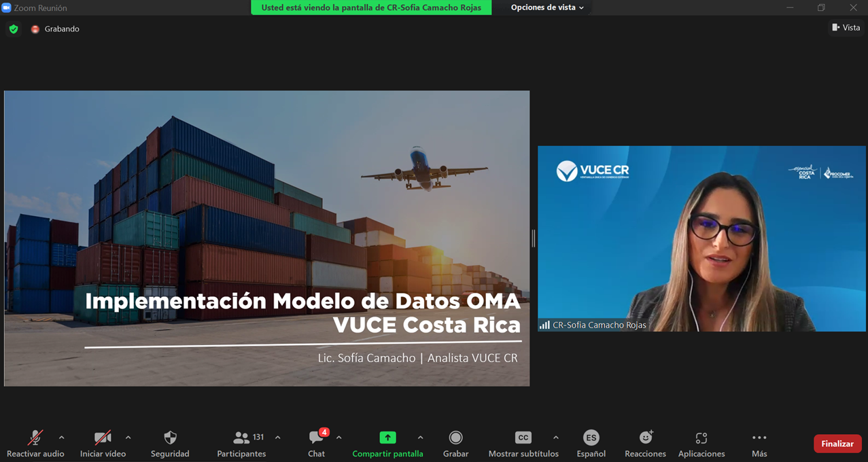The height and width of the screenshot is (462, 868).
Task: Click the shared presentation slide
Action: [x=266, y=238]
